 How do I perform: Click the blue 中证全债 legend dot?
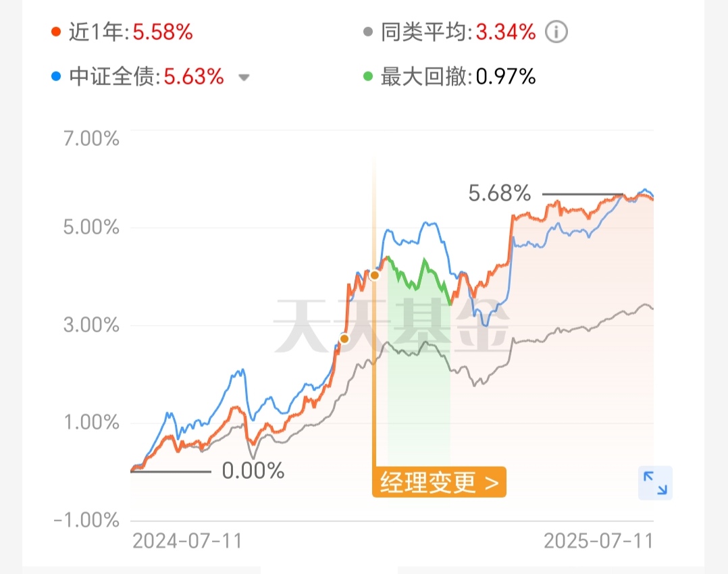(55, 76)
